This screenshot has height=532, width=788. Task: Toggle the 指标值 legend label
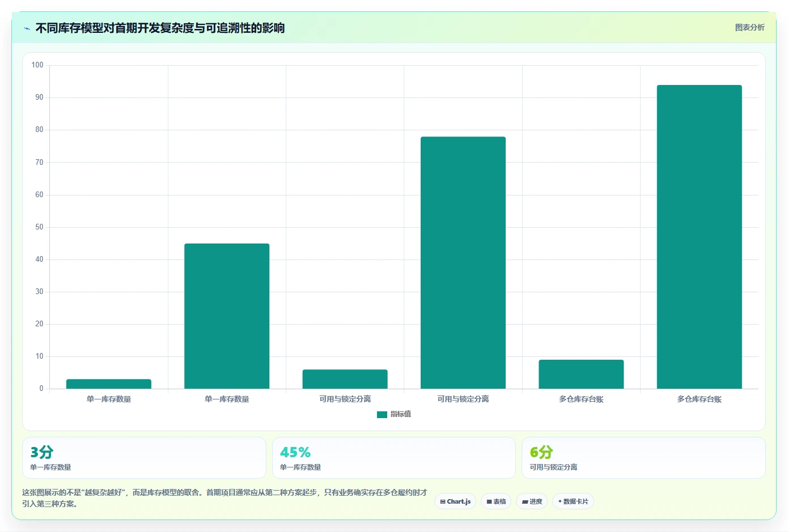(x=401, y=415)
